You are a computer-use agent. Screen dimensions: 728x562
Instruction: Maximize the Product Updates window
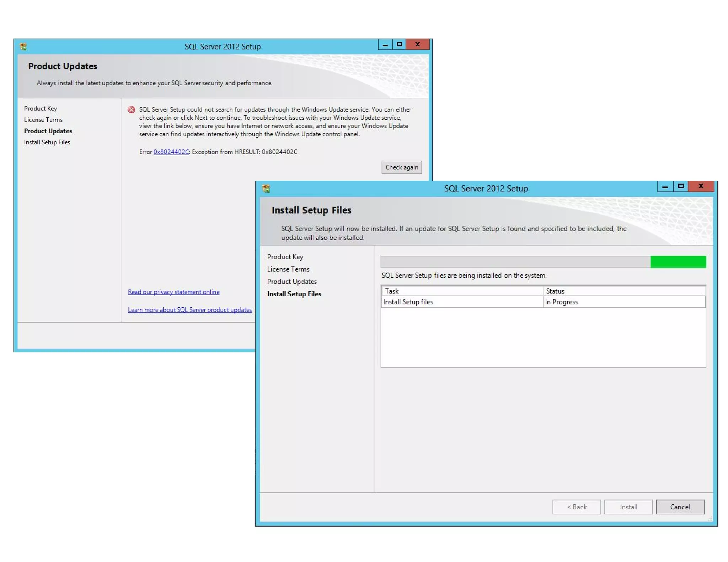pos(399,45)
